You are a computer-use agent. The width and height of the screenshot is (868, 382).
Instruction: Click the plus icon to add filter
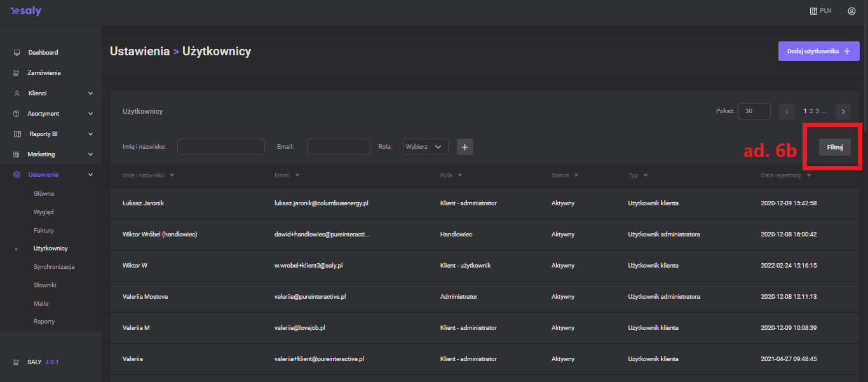[465, 147]
